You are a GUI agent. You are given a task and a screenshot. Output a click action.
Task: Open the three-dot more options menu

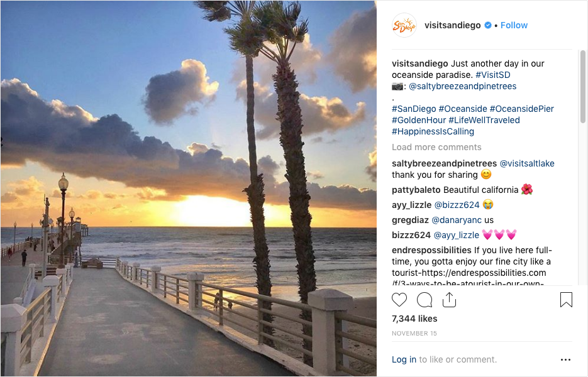pyautogui.click(x=565, y=360)
